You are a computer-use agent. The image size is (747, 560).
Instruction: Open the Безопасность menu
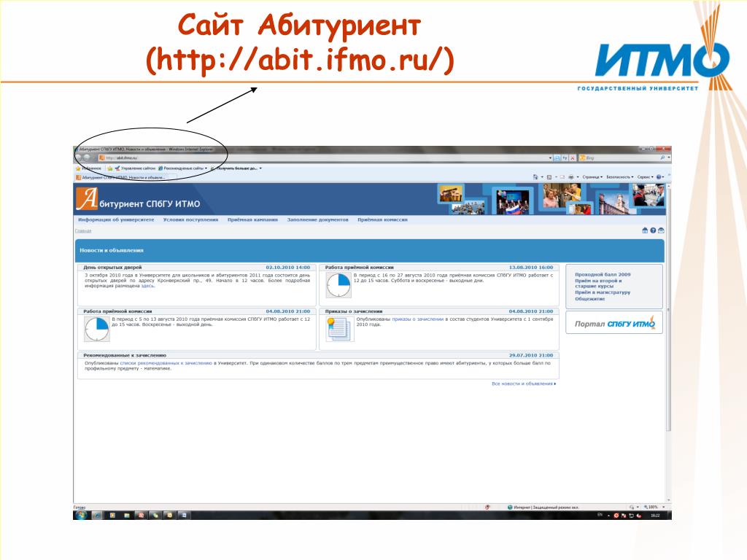[619, 177]
